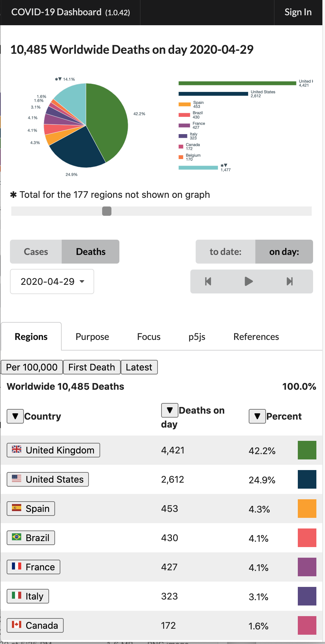Image resolution: width=325 pixels, height=644 pixels.
Task: Open the 2020-04-29 date dropdown
Action: [x=52, y=282]
